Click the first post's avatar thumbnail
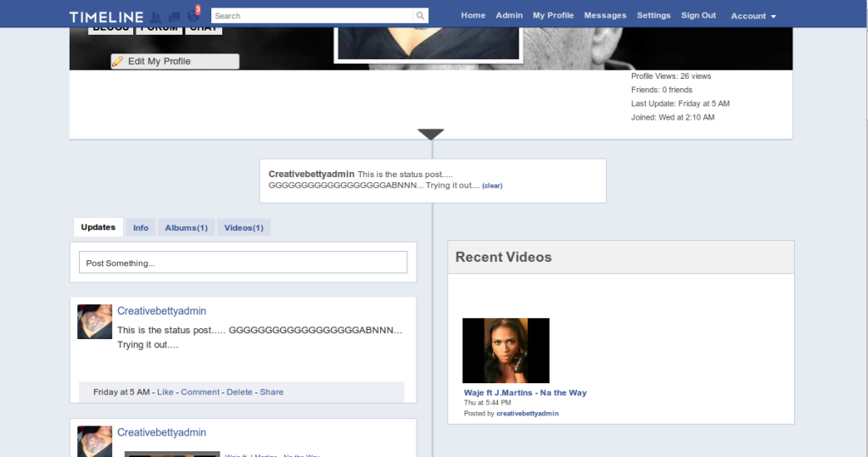The width and height of the screenshot is (868, 457). tap(95, 321)
